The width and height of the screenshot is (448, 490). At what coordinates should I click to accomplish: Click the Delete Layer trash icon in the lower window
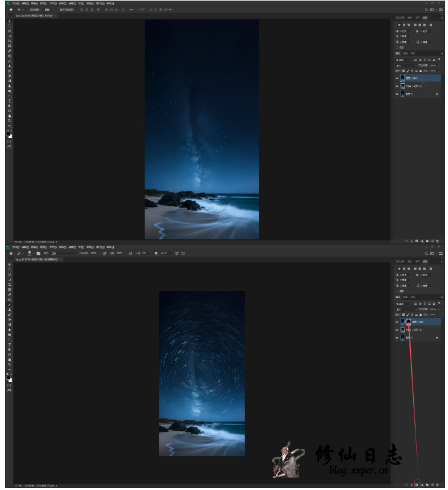click(438, 483)
